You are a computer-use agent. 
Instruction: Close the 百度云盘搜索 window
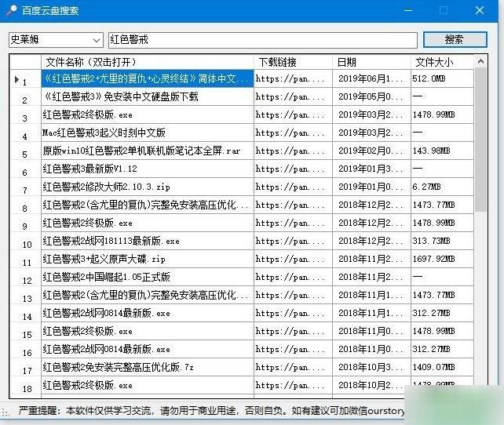[479, 10]
